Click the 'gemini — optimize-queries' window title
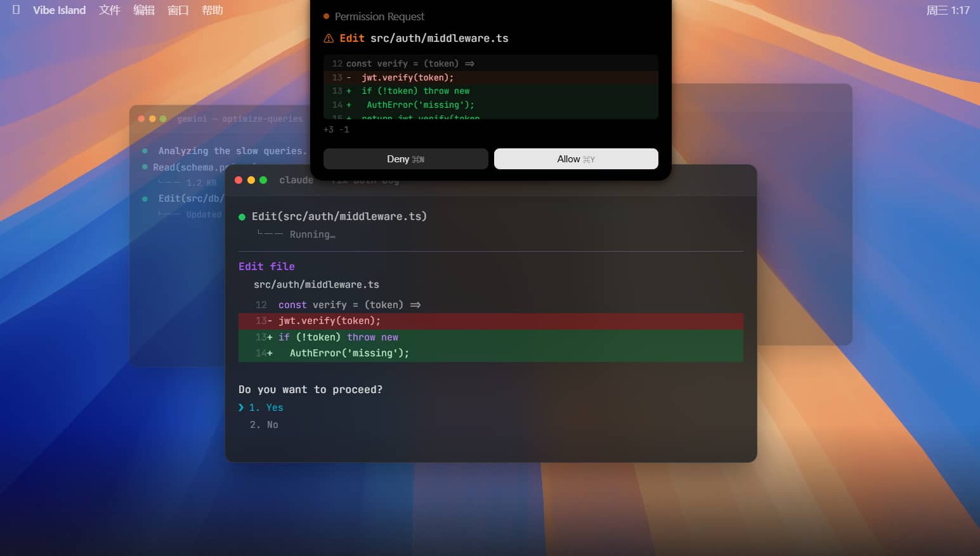Viewport: 980px width, 556px height. (x=240, y=119)
